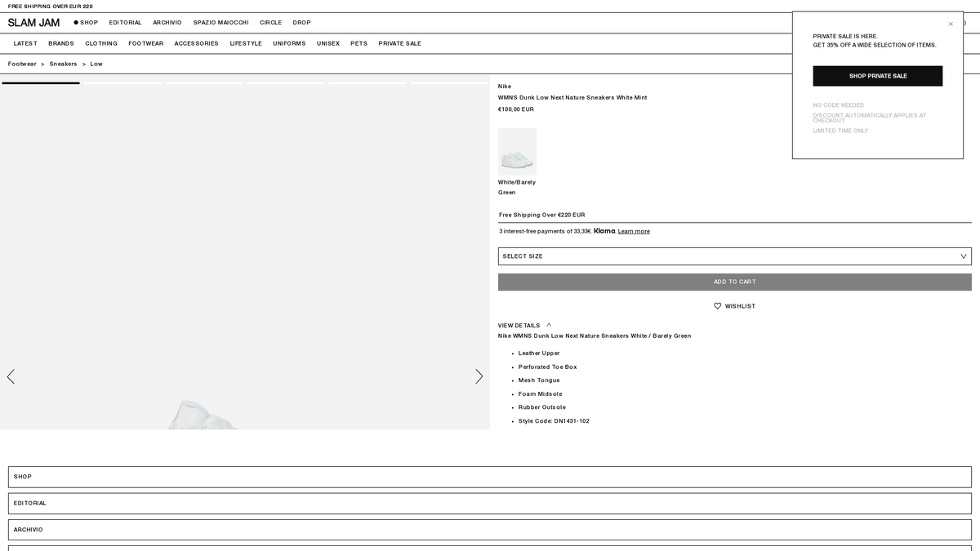The height and width of the screenshot is (551, 980).
Task: Select the White/Barely Green color thumbnail
Action: pos(517,150)
